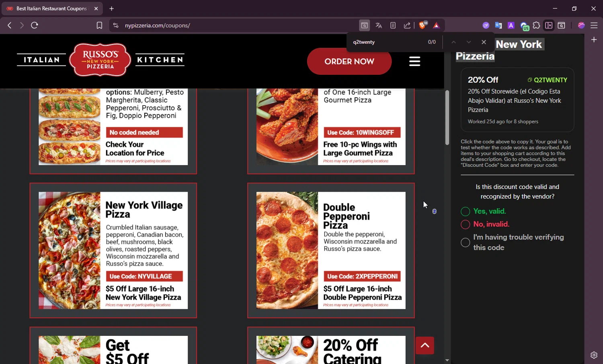
Task: Click the Russo's New York Pizzeria logo
Action: [100, 60]
